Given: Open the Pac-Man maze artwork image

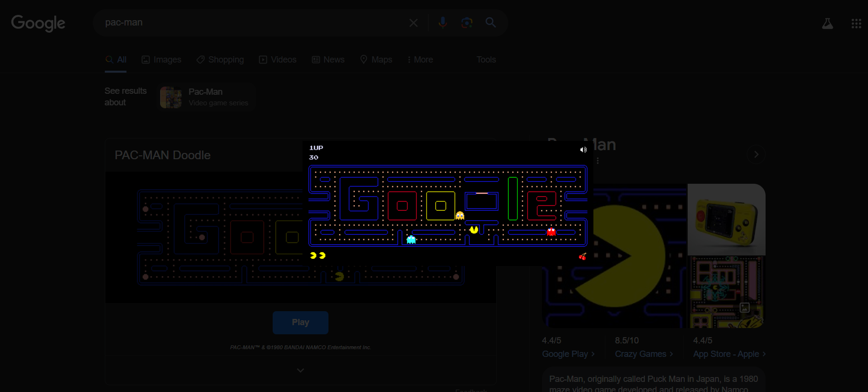Looking at the screenshot, I should (x=726, y=292).
